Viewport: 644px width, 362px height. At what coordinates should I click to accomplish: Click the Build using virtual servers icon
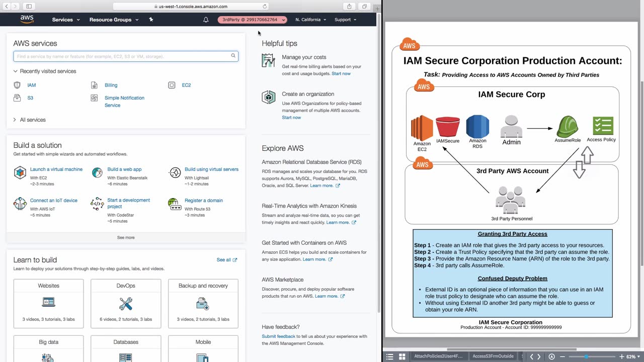coord(175,173)
